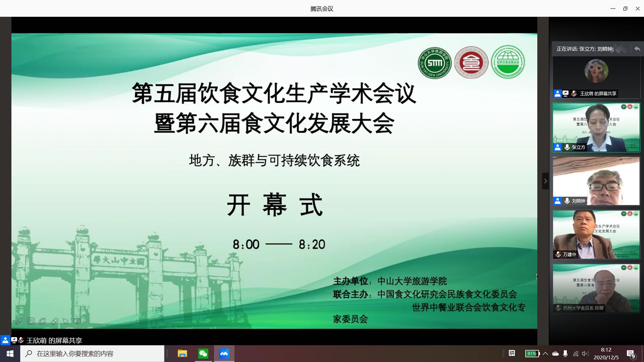This screenshot has height=362, width=644.
Task: Click the muted mic icon on 王欣萌's video tile
Action: click(574, 93)
